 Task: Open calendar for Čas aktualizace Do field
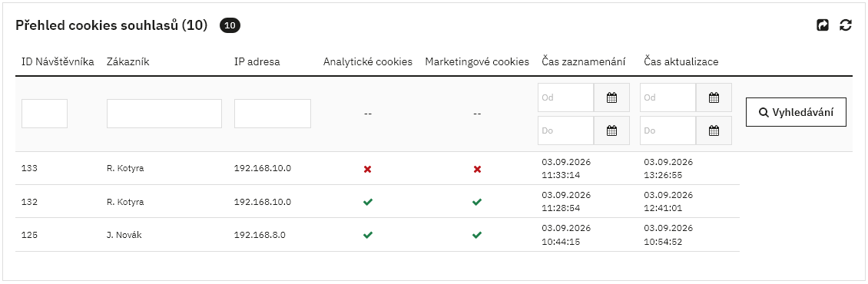[x=714, y=130]
